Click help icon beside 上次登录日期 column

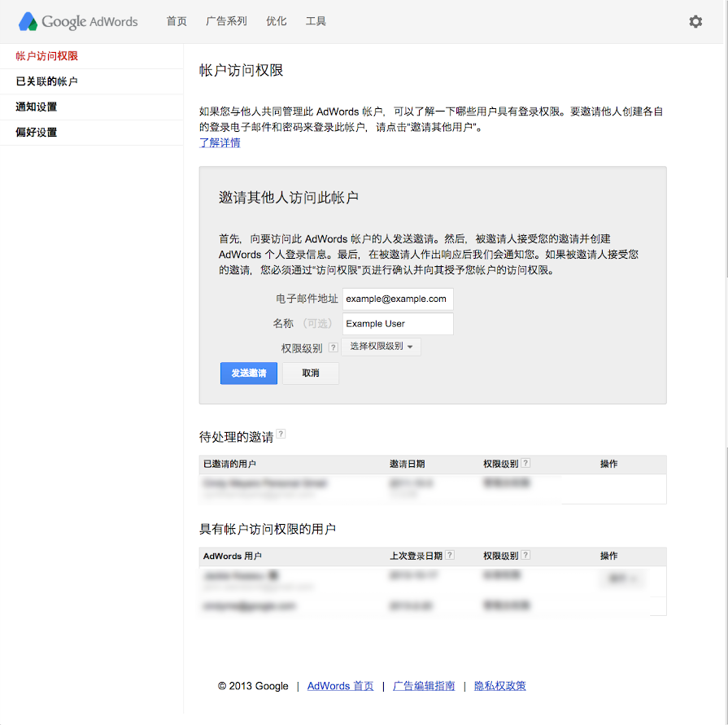[450, 556]
